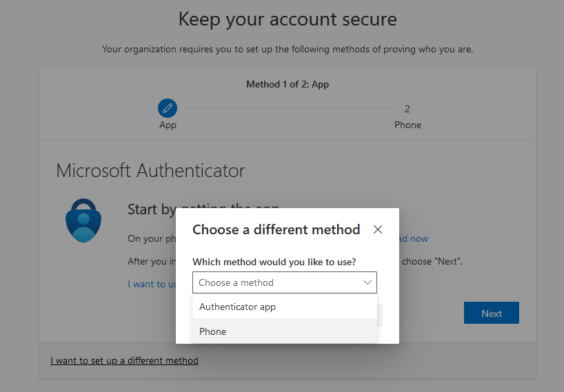The height and width of the screenshot is (392, 564).
Task: Click the Microsoft Authenticator heading
Action: click(150, 170)
